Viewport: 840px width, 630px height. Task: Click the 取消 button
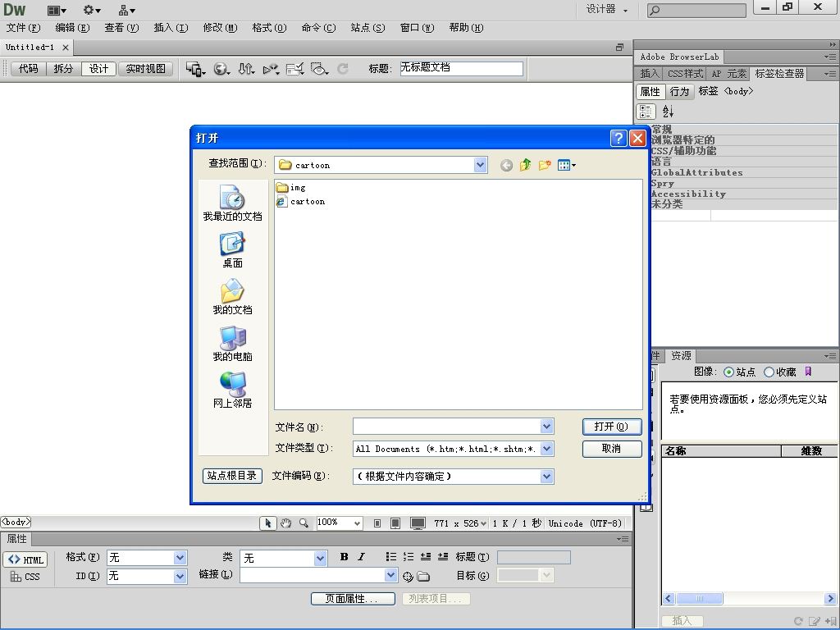[612, 449]
